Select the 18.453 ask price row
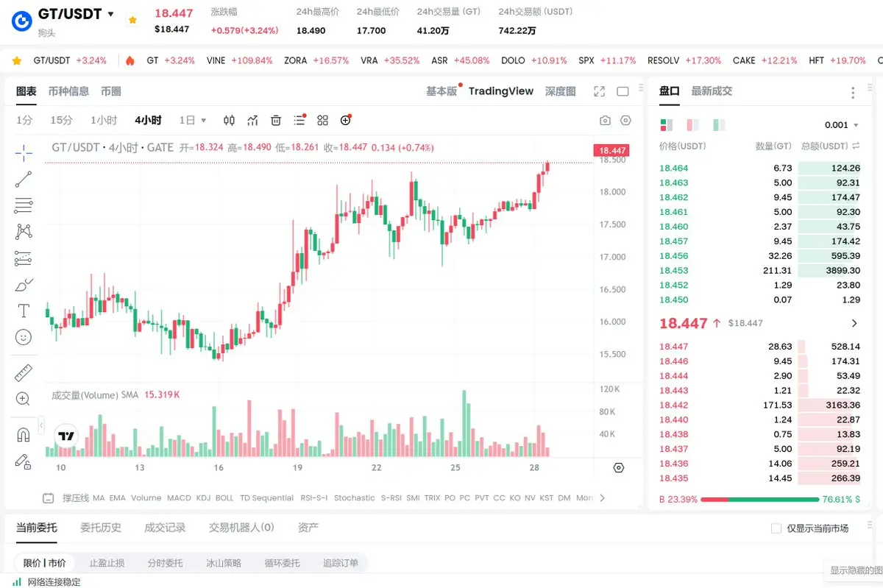The image size is (883, 588). [x=760, y=271]
